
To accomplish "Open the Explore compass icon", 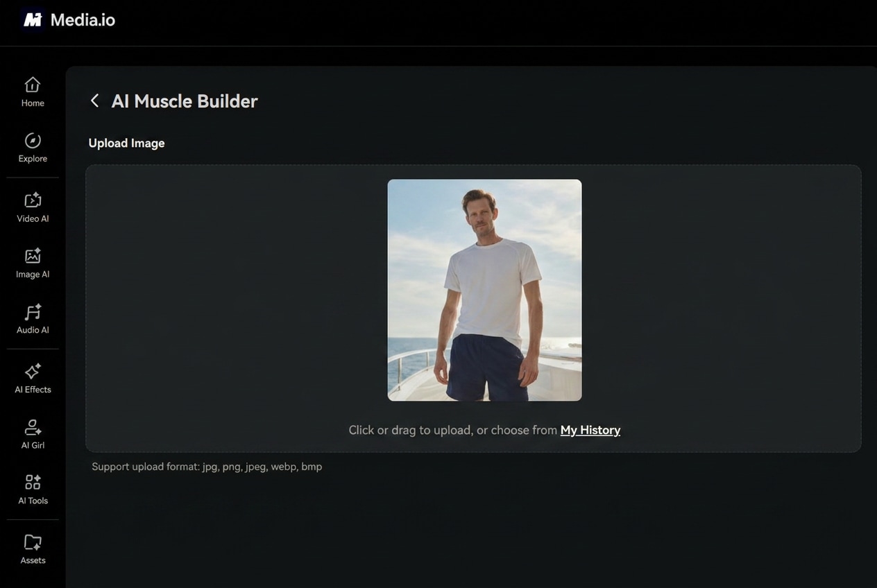I will pos(33,141).
